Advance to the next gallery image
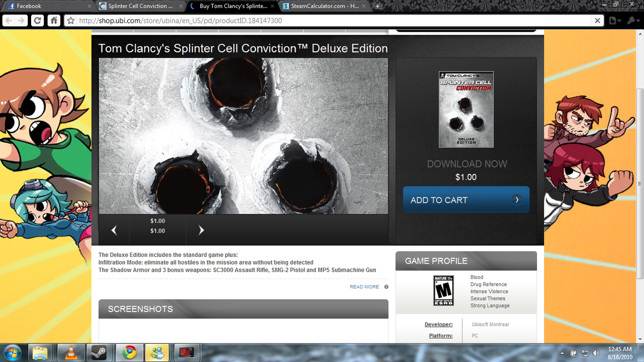 (201, 230)
